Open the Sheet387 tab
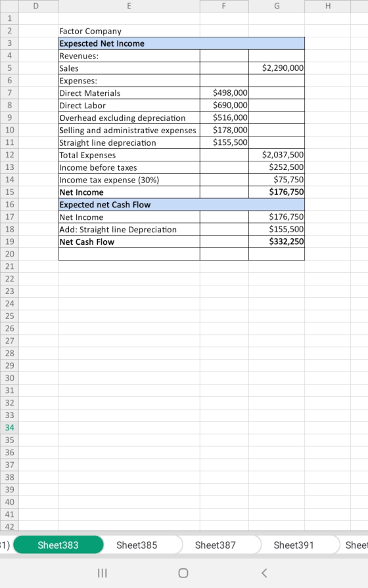Image resolution: width=368 pixels, height=588 pixels. 215,545
